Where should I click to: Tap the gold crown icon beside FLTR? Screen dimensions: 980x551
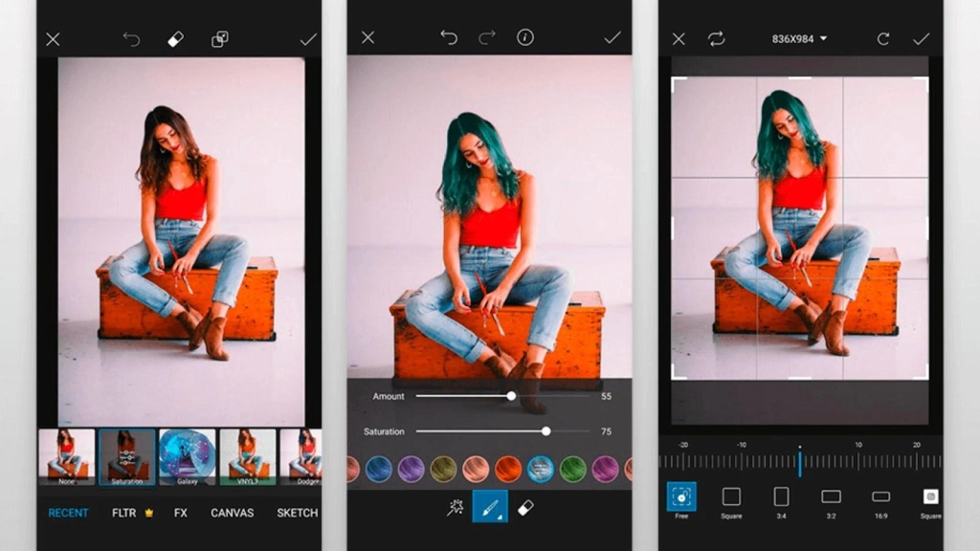148,513
